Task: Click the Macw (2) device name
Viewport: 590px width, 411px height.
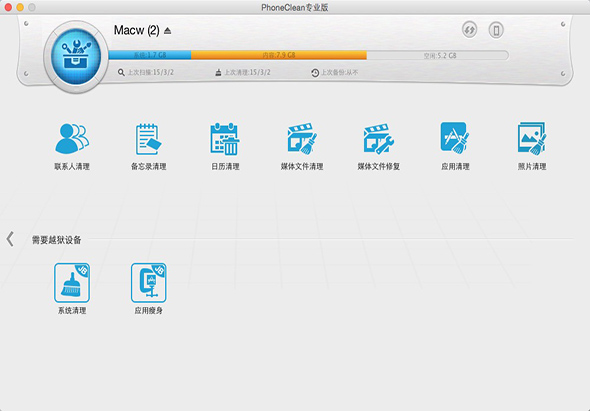Action: point(137,30)
